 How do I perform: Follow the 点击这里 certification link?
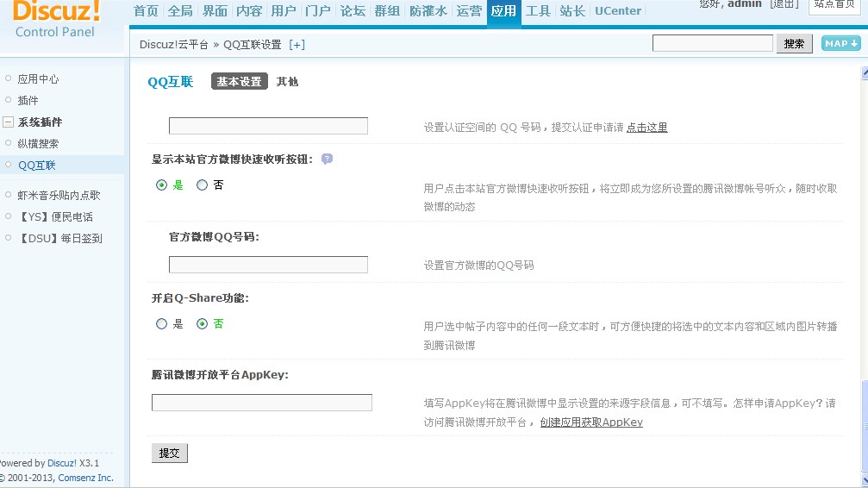(646, 128)
